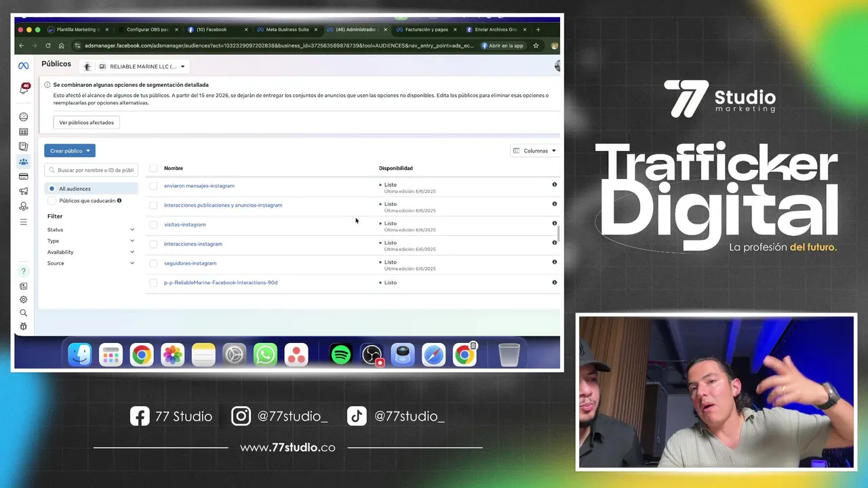Open the all tools hamburger menu

(23, 222)
